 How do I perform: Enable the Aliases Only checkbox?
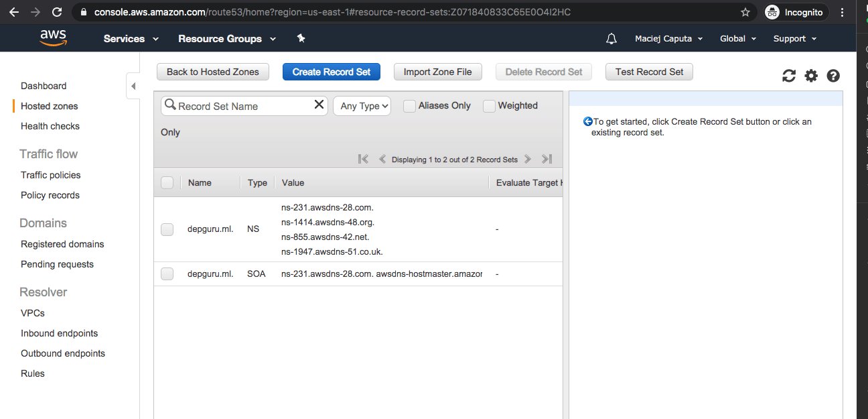[409, 106]
